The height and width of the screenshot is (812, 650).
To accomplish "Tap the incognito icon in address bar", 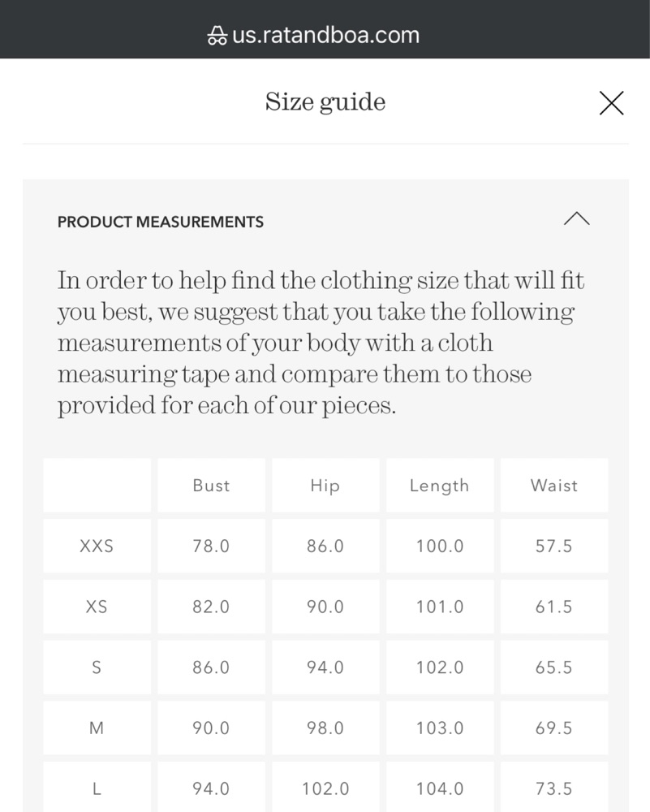I will (x=217, y=36).
